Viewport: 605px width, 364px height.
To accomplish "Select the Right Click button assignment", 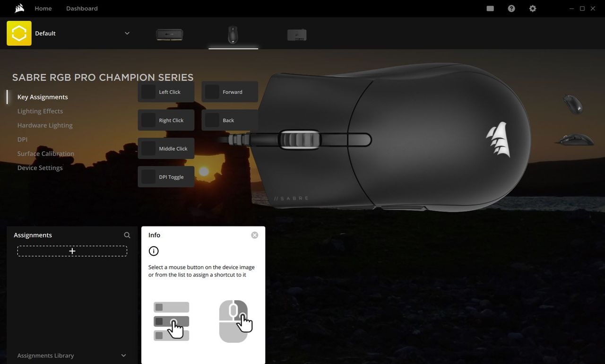I will point(166,120).
